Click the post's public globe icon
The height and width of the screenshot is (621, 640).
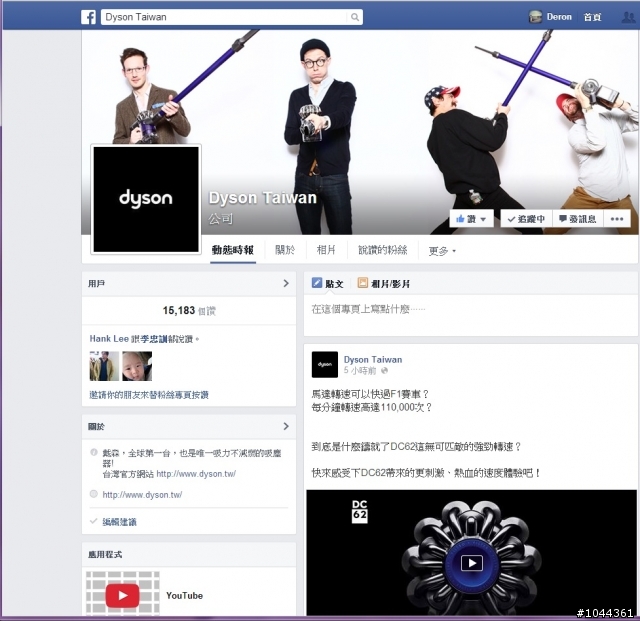click(x=384, y=371)
